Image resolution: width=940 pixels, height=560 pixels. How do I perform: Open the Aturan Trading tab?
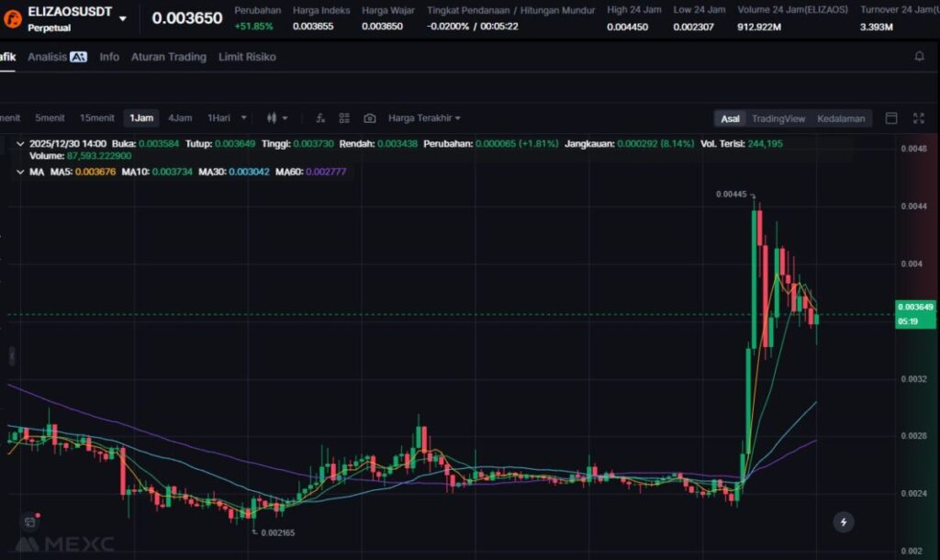click(168, 57)
